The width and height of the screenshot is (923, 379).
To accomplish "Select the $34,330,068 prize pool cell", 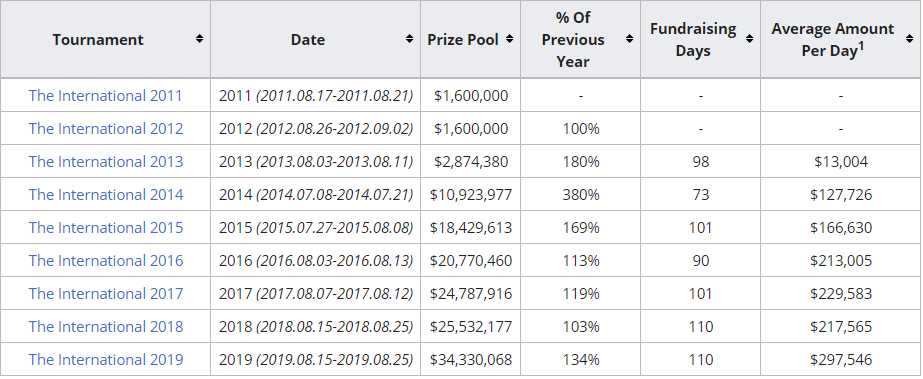I will [x=471, y=359].
